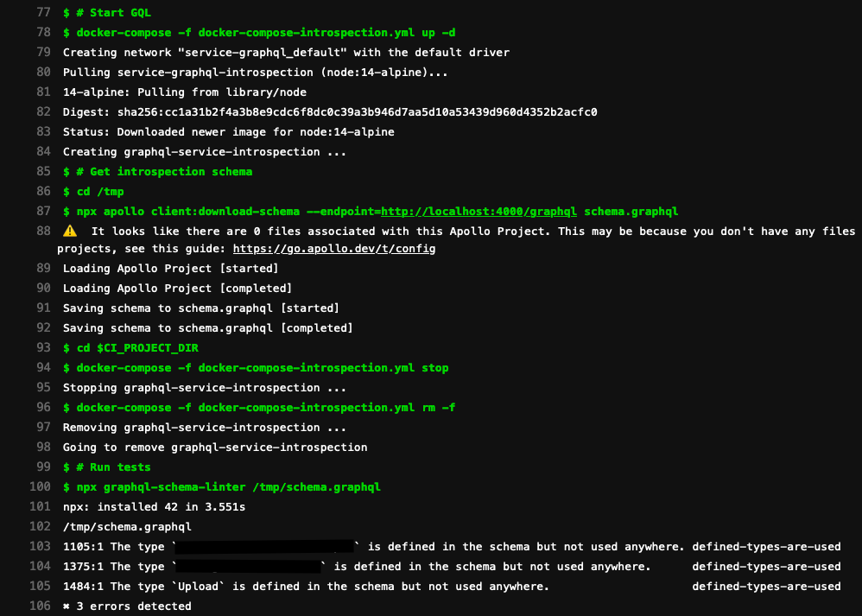Click the error cross icon on line 106
The width and height of the screenshot is (862, 616).
pos(67,606)
